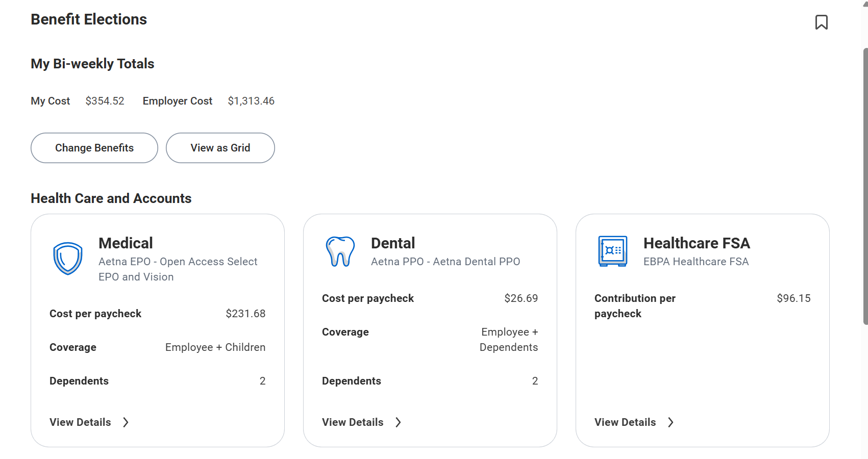Click the vertical scrollbar thumb
This screenshot has width=868, height=459.
click(865, 186)
